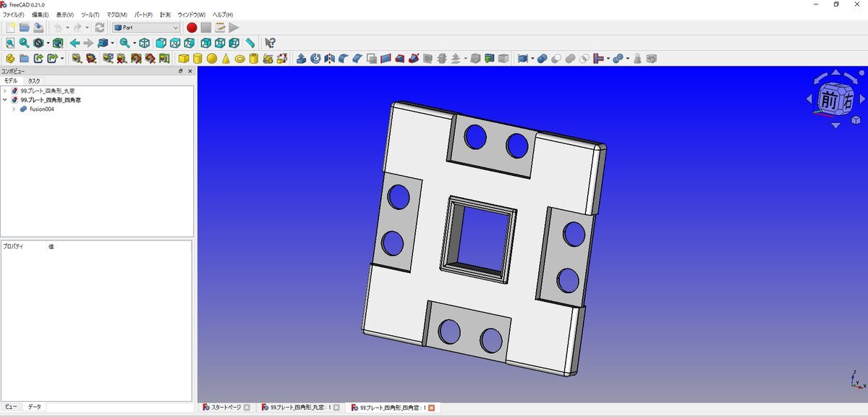Open the ファイル(F) menu
Viewport: 868px width, 417px height.
pyautogui.click(x=13, y=14)
